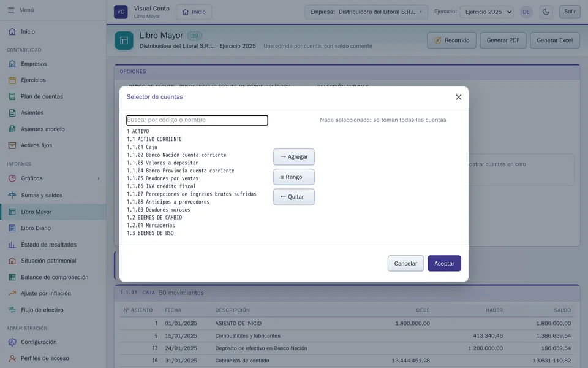Click the hamburger Menú icon
The width and height of the screenshot is (588, 368).
tap(11, 10)
